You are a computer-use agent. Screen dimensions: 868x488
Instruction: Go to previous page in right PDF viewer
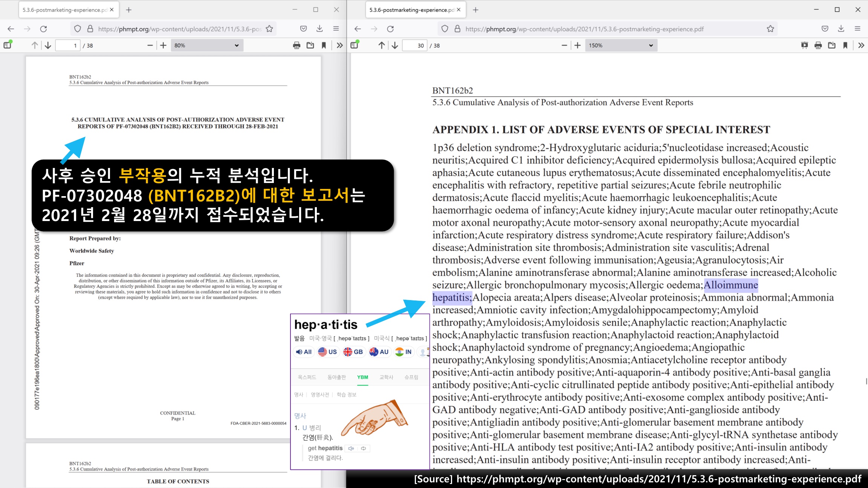coord(382,45)
